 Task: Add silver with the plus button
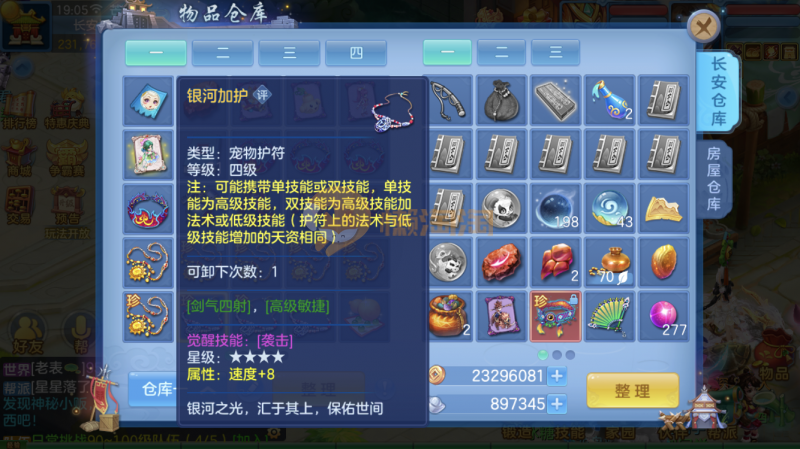[x=557, y=404]
